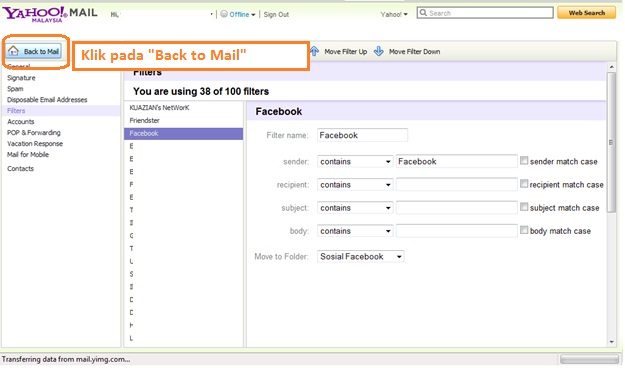Image resolution: width=625 pixels, height=368 pixels.
Task: Open the Move to Folder dropdown
Action: [361, 256]
